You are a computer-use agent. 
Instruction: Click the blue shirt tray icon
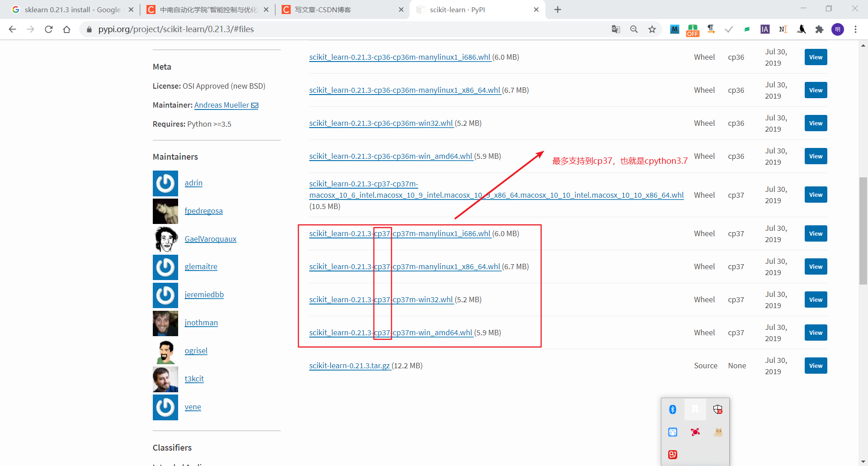click(x=673, y=432)
